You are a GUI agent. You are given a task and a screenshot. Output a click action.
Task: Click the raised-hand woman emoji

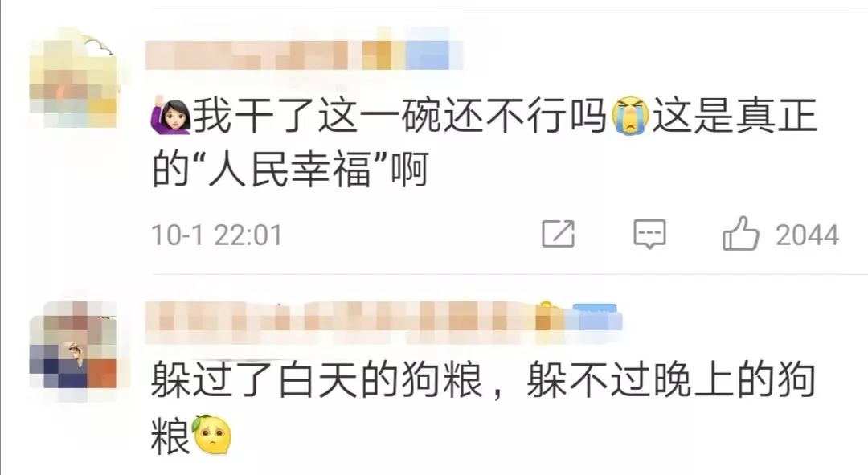coord(171,115)
